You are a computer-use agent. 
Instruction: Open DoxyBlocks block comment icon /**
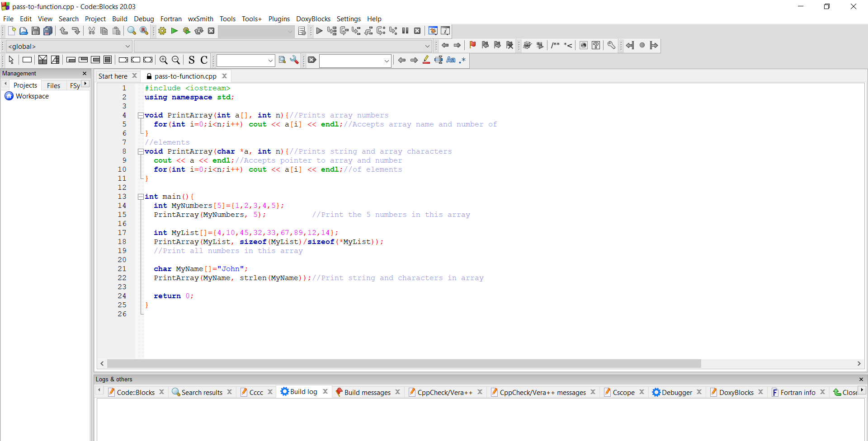coord(555,45)
